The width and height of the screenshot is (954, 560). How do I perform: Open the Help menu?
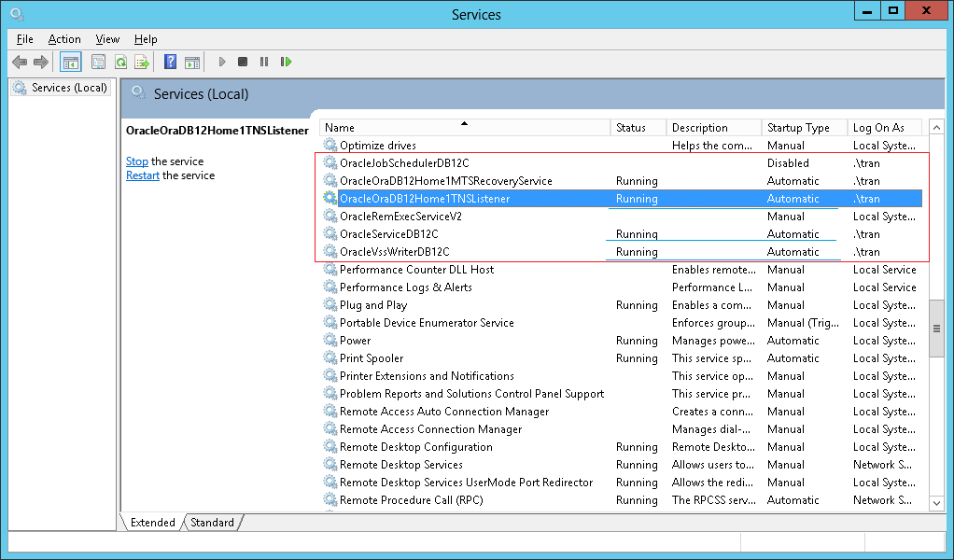coord(146,39)
